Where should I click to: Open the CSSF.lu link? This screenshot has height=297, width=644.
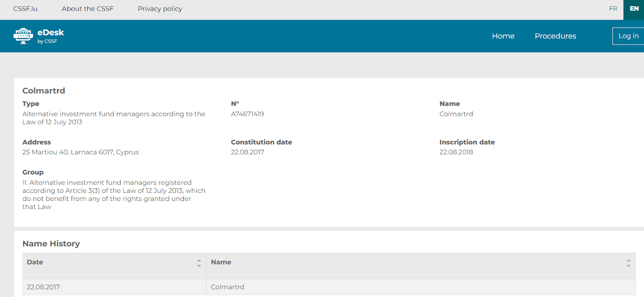tap(25, 9)
